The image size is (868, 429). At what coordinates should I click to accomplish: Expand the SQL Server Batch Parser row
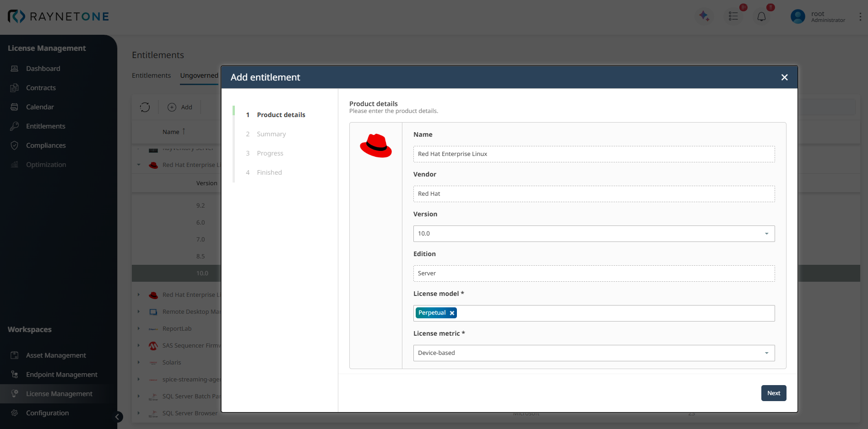click(139, 397)
